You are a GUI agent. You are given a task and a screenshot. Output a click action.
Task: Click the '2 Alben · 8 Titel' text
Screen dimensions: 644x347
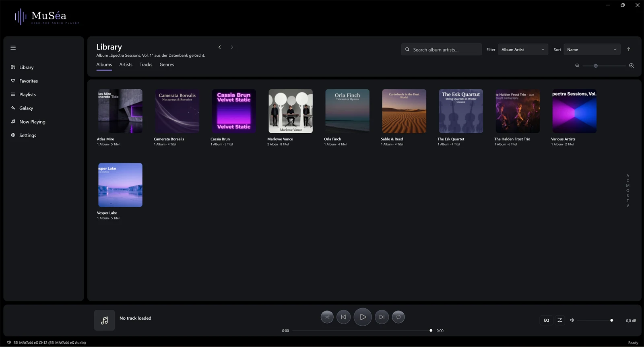278,144
